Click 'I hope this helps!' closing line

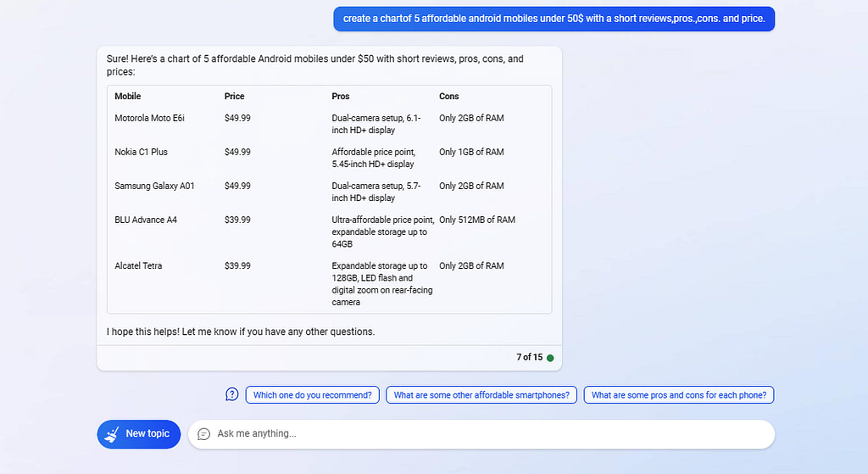coord(241,332)
